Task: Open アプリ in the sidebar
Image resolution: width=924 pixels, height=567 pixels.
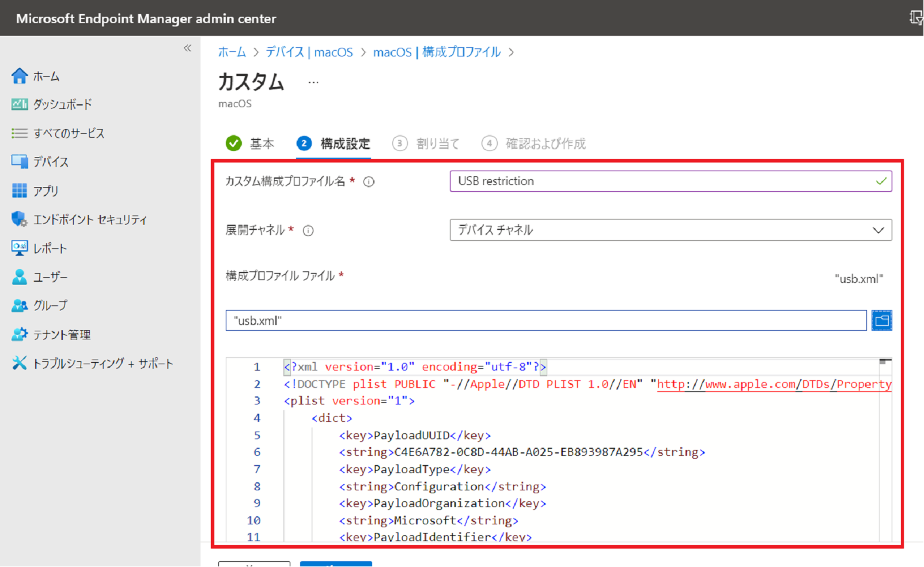Action: (46, 191)
